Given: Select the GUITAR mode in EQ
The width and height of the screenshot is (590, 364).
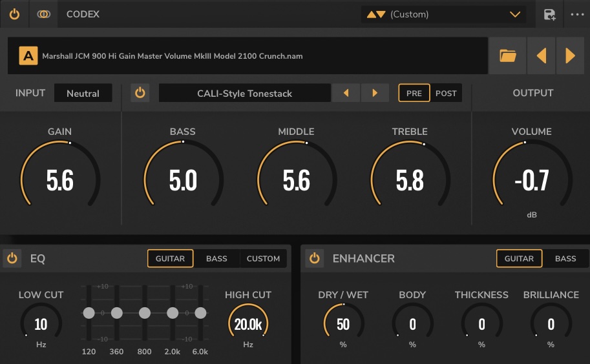Looking at the screenshot, I should click(x=170, y=258).
